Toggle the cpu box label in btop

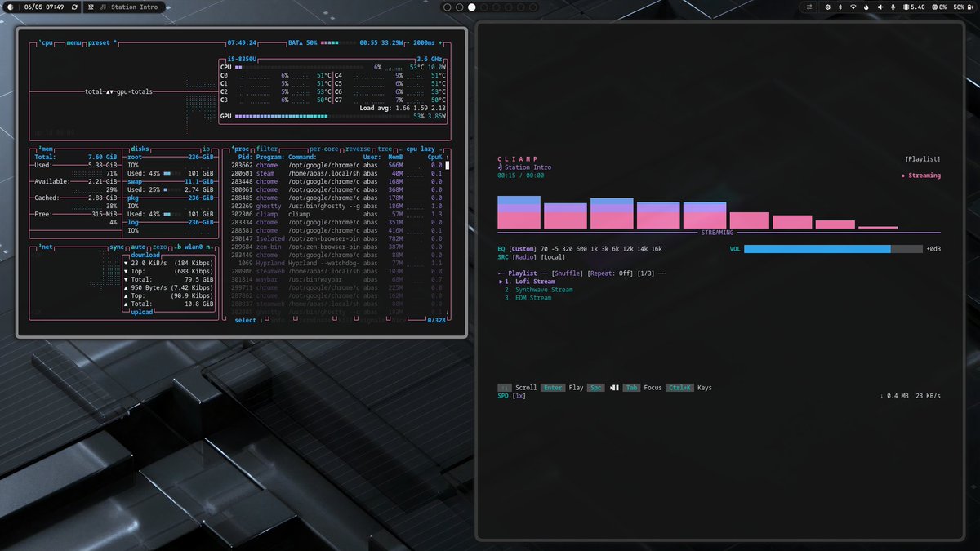click(x=46, y=42)
